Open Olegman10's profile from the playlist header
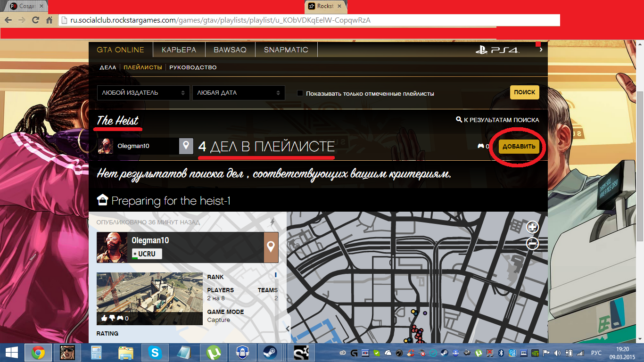 tap(133, 146)
